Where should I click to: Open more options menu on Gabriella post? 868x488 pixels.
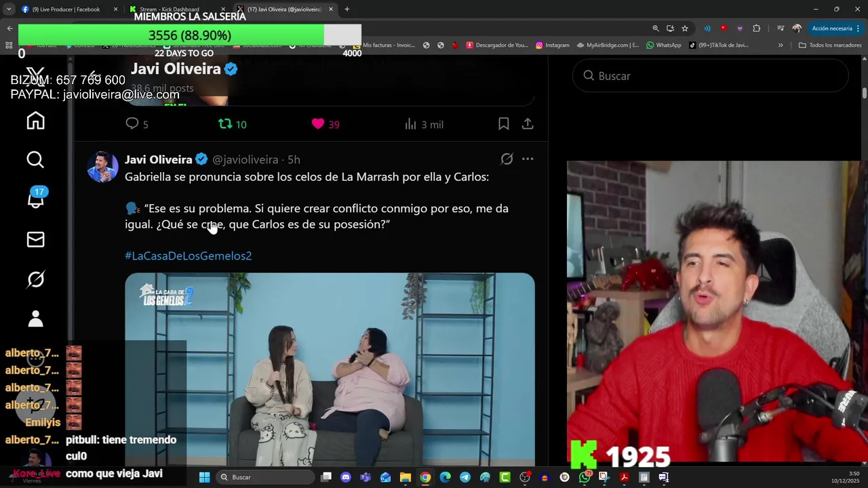[x=528, y=159]
